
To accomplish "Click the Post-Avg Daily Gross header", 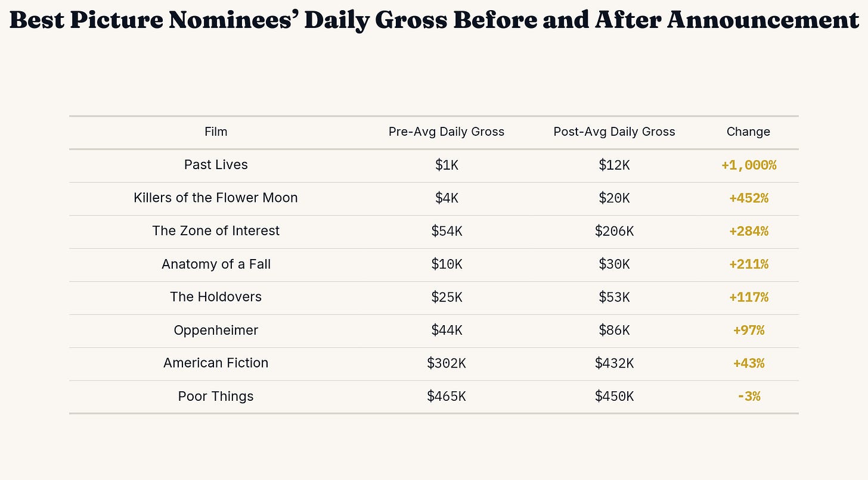I will pos(614,132).
